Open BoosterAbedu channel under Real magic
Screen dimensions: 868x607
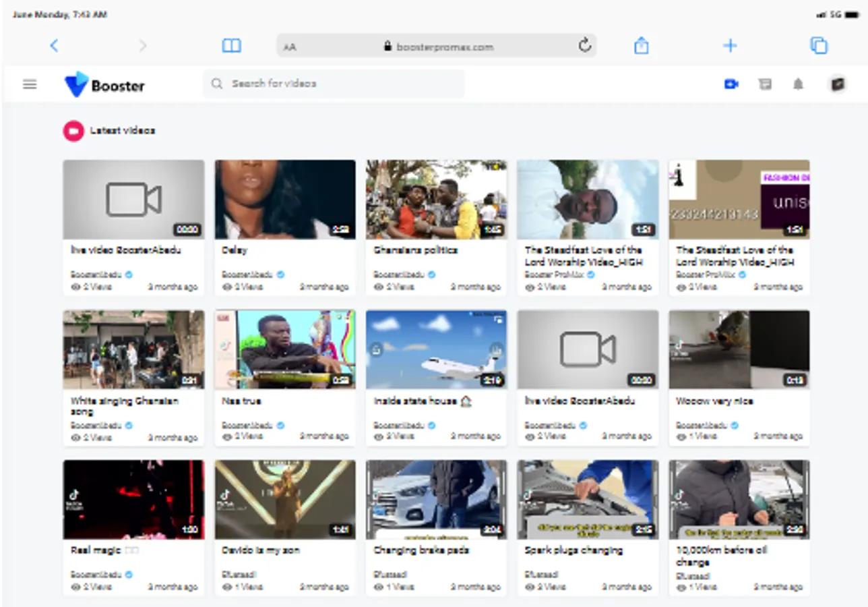click(x=96, y=575)
